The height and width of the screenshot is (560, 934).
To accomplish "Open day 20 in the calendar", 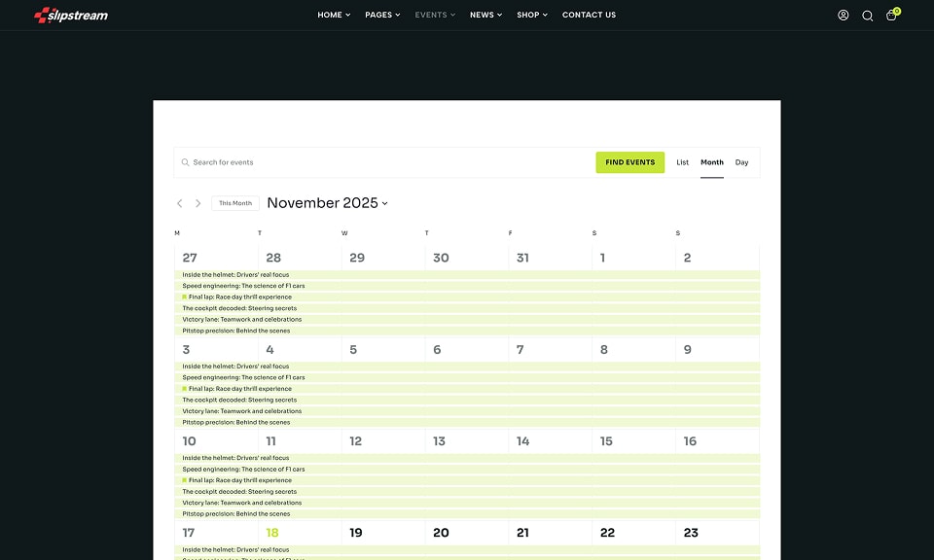I will (x=441, y=533).
